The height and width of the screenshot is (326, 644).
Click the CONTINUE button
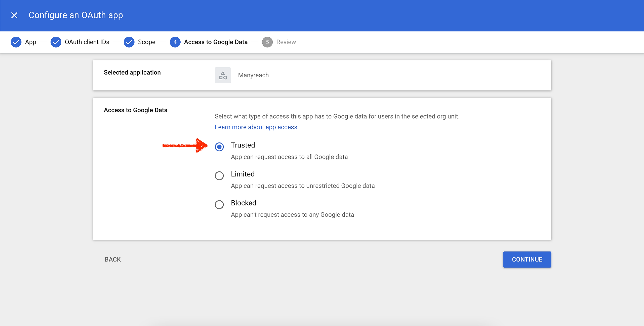(x=527, y=260)
